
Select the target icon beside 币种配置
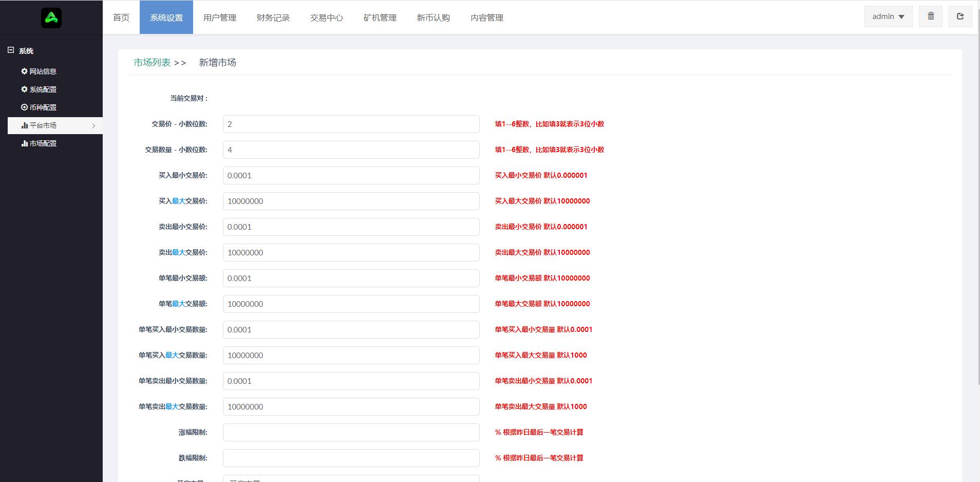[24, 107]
